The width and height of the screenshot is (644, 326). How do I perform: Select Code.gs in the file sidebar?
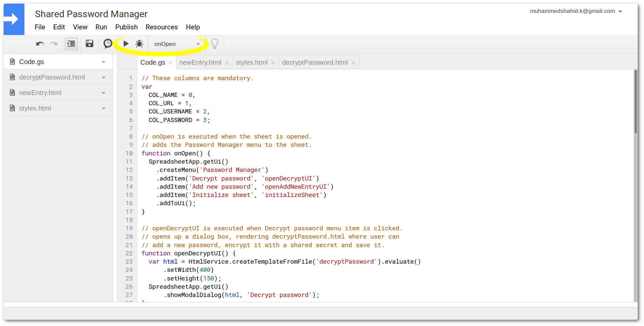[x=58, y=62]
